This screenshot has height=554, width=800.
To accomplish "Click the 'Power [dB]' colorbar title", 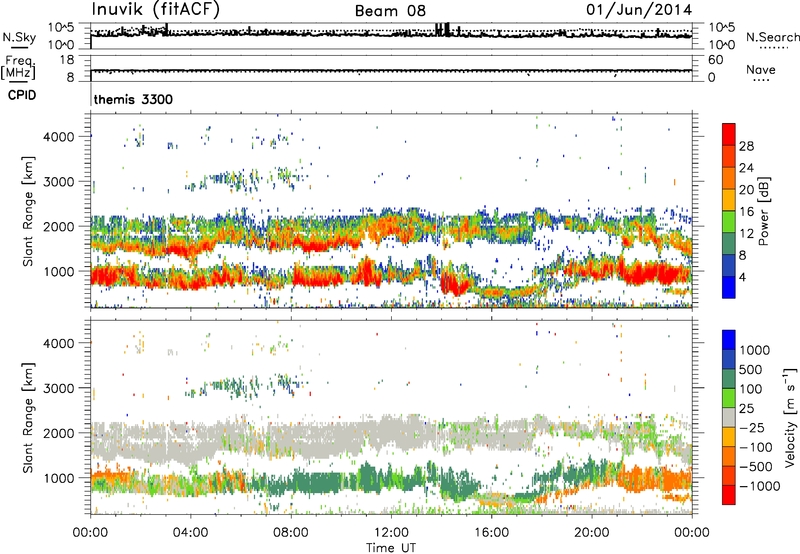I will [x=764, y=211].
